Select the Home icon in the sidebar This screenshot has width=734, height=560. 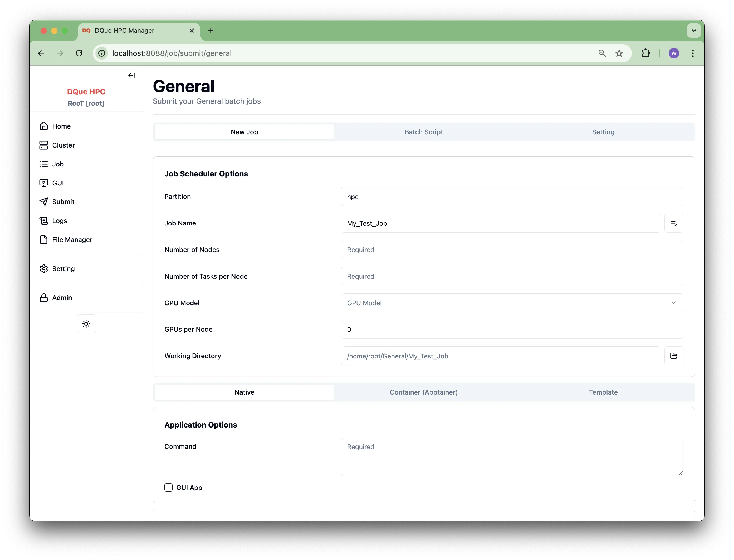click(44, 126)
